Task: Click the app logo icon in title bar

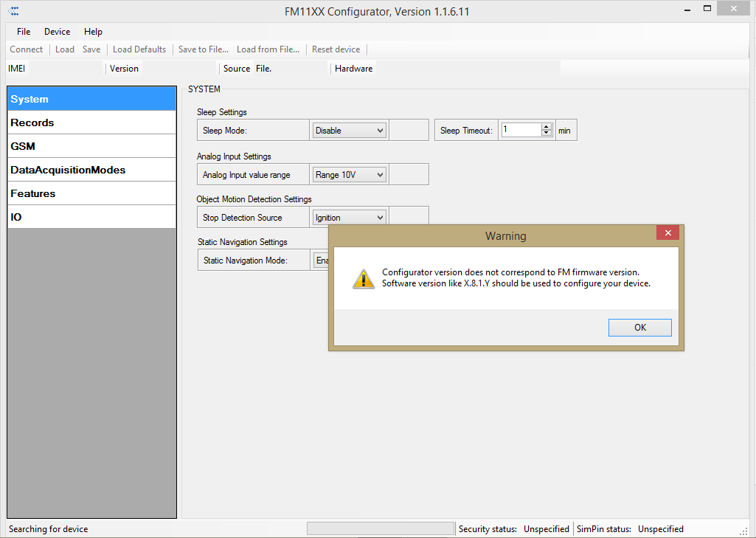Action: [13, 11]
